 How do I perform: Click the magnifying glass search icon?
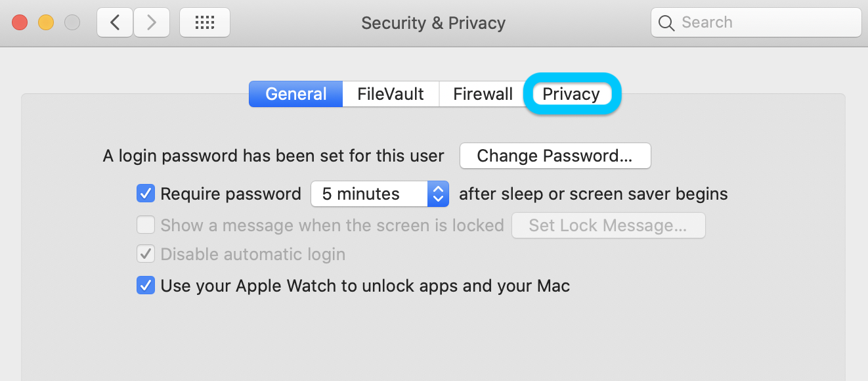click(x=666, y=23)
